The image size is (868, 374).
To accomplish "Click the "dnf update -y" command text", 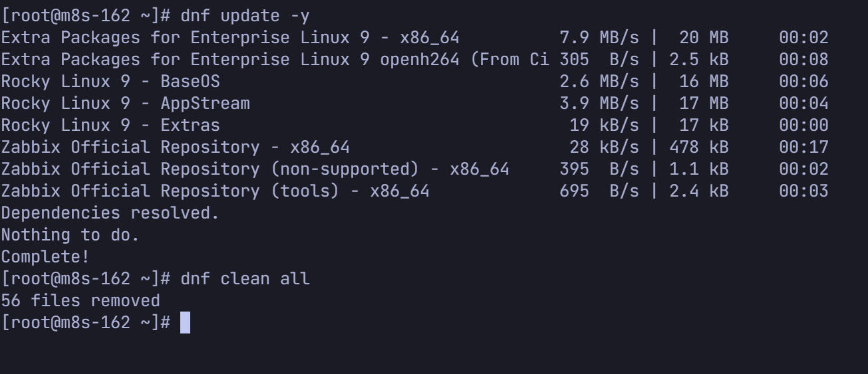I will tap(245, 15).
